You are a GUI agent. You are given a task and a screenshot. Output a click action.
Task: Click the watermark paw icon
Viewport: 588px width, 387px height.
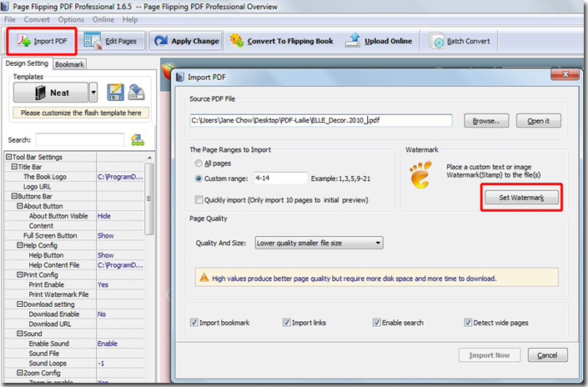pos(420,175)
